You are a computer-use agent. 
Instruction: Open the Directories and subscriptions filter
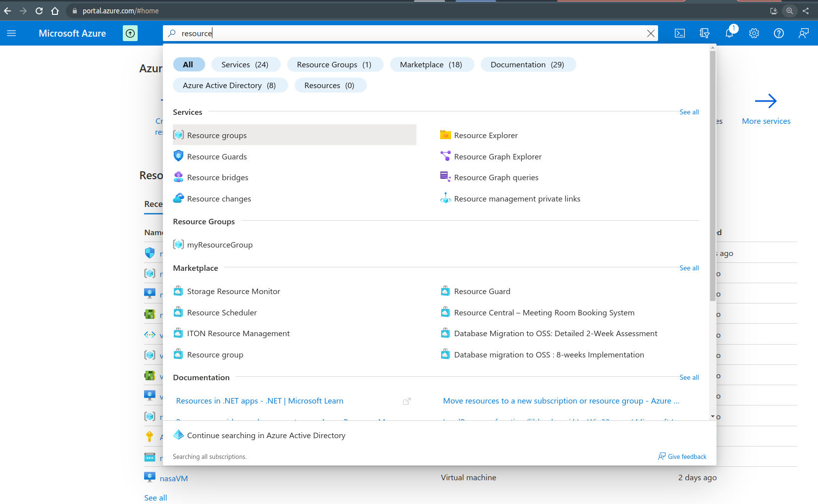tap(705, 33)
